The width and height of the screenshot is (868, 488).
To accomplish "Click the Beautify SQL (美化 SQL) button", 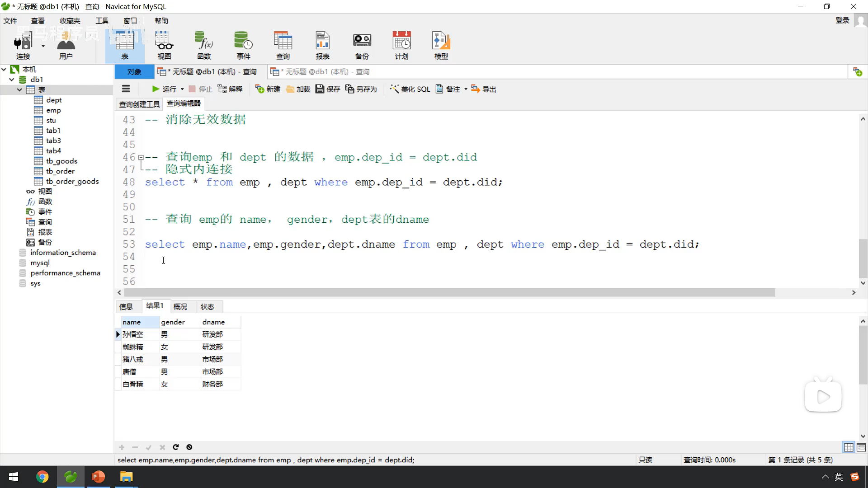I will click(410, 89).
